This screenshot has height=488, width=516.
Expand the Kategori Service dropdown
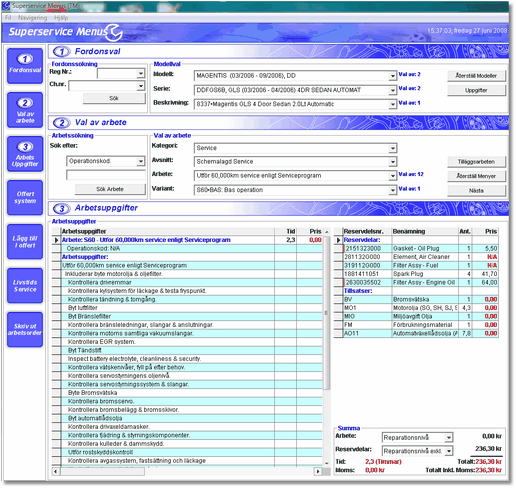coord(393,148)
